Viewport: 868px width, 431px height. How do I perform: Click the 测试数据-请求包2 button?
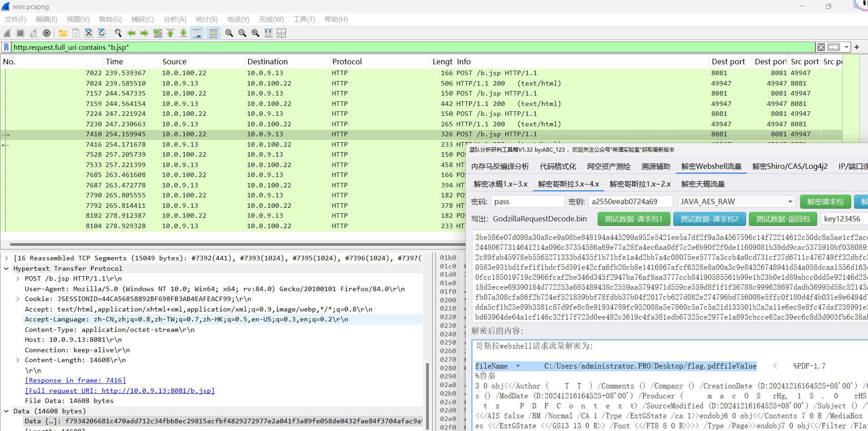(x=709, y=219)
